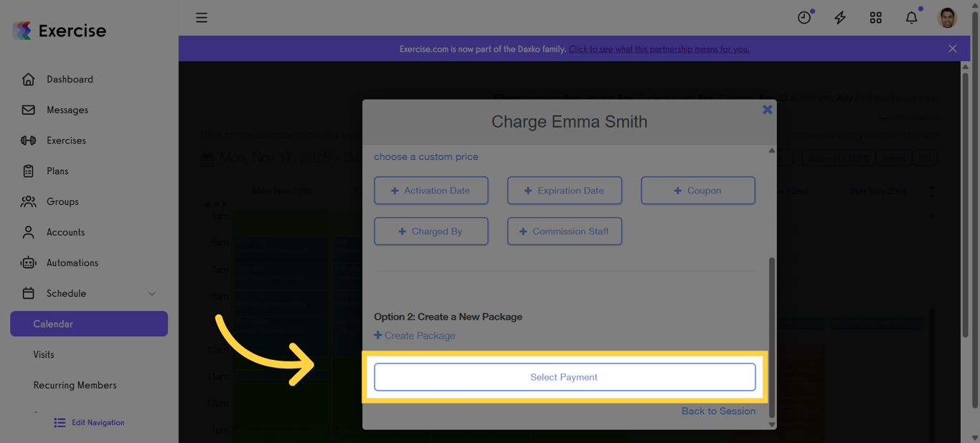Expand the Activation Date field
This screenshot has height=443, width=980.
430,190
